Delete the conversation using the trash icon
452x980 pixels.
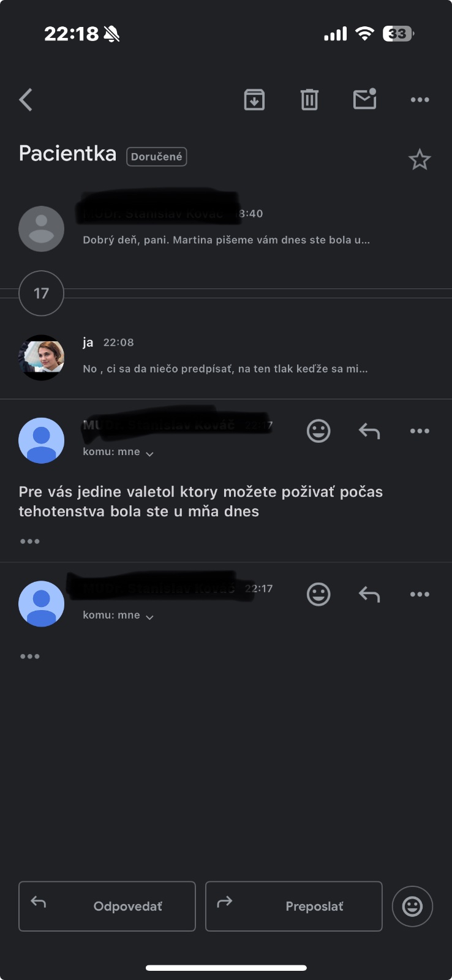coord(309,99)
